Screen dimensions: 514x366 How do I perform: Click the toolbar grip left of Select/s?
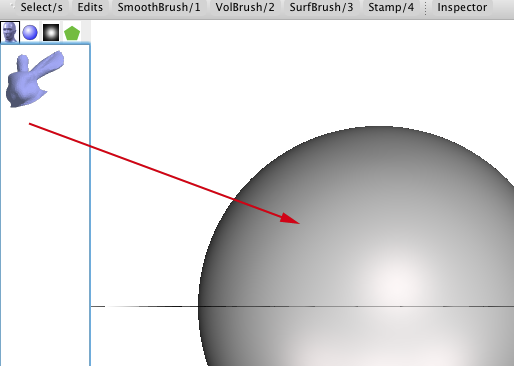pyautogui.click(x=12, y=7)
